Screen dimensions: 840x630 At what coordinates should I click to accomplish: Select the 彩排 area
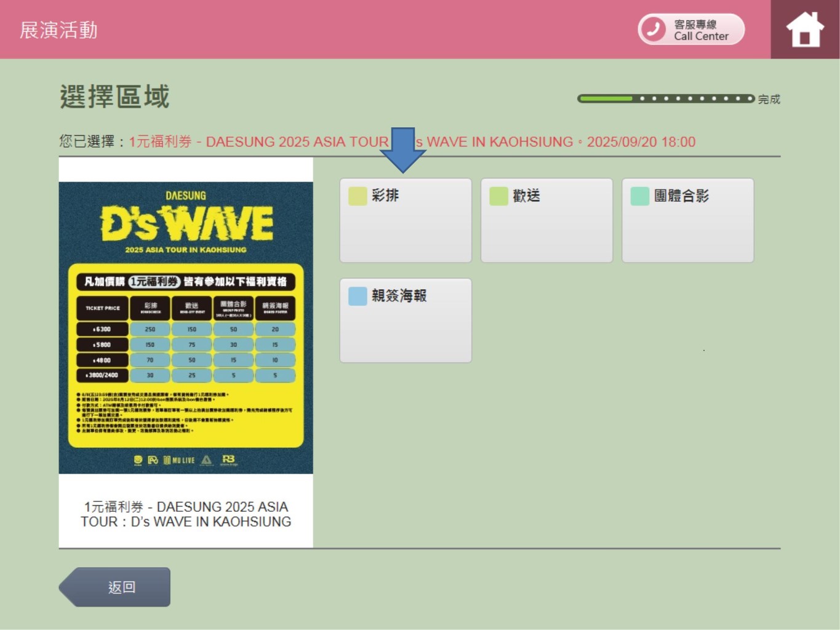406,221
